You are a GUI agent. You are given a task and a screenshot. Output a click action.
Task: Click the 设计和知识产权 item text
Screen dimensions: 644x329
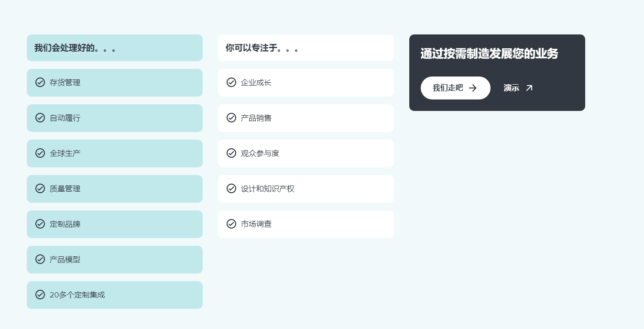[268, 189]
